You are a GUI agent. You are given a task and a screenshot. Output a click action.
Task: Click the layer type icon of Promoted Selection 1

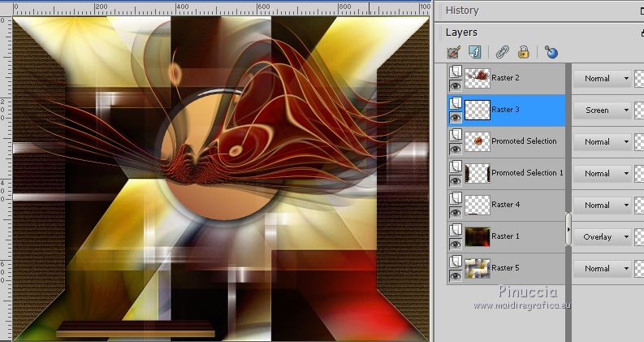pos(455,167)
